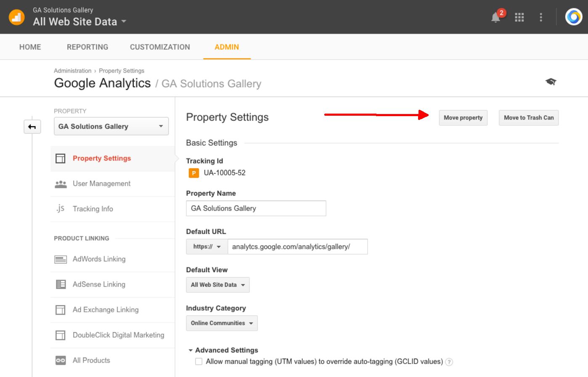588x377 pixels.
Task: Open the Default View dropdown
Action: click(217, 285)
